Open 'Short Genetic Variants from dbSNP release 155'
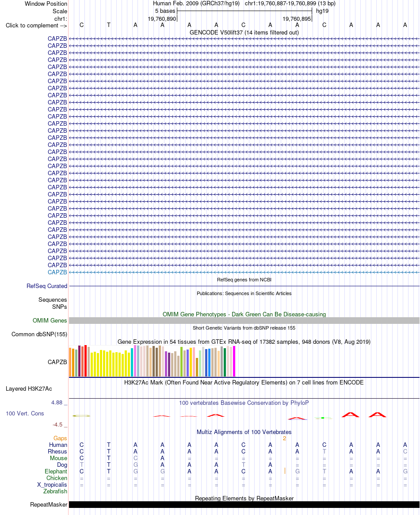 click(244, 328)
